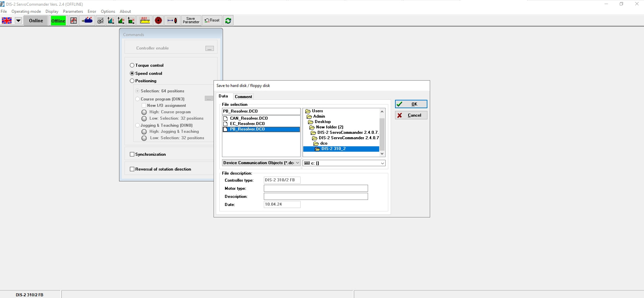
Task: Check Reversal of rotation direction
Action: click(x=132, y=169)
